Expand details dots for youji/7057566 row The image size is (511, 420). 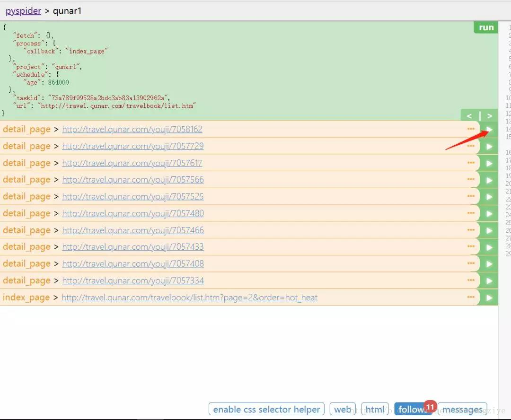471,179
